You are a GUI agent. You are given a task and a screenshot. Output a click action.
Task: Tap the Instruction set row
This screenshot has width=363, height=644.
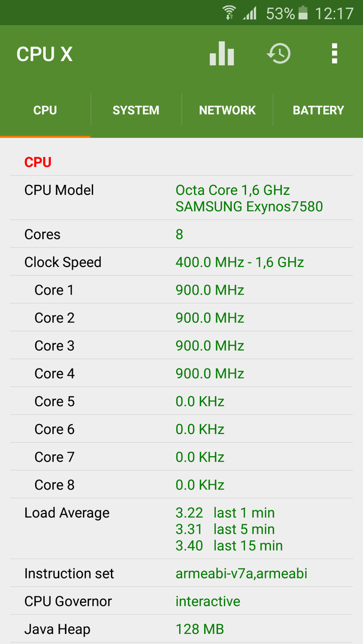(181, 574)
